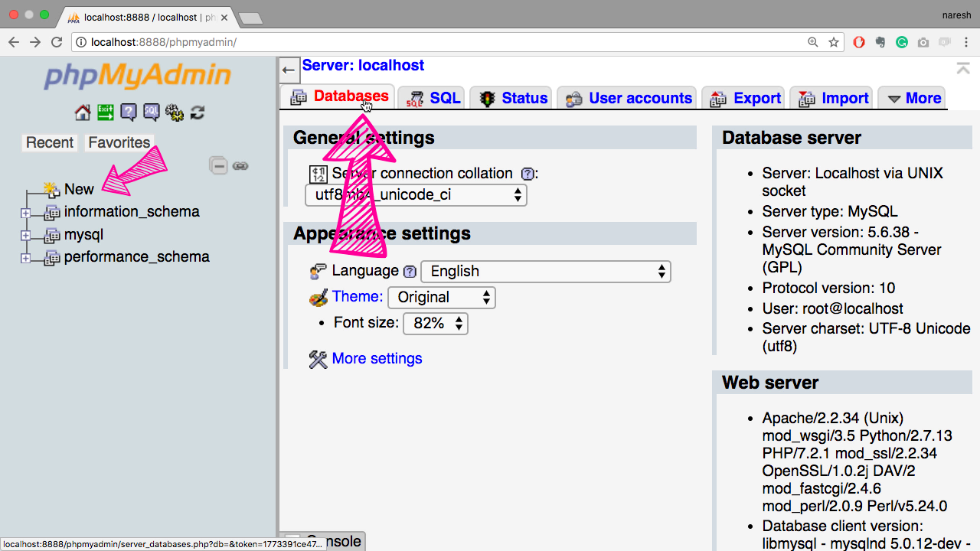Open the Language dropdown
Viewport: 980px width, 551px height.
pos(546,272)
